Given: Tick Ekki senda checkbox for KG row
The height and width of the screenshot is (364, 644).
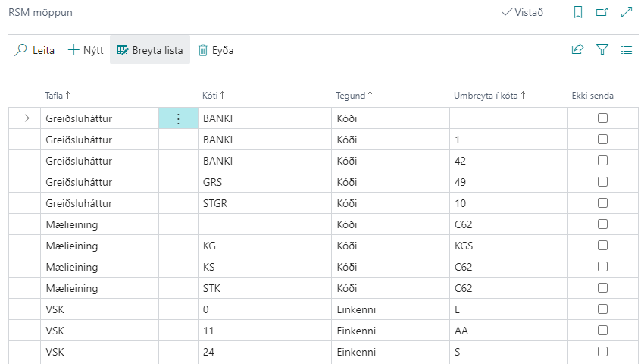Looking at the screenshot, I should pos(603,246).
